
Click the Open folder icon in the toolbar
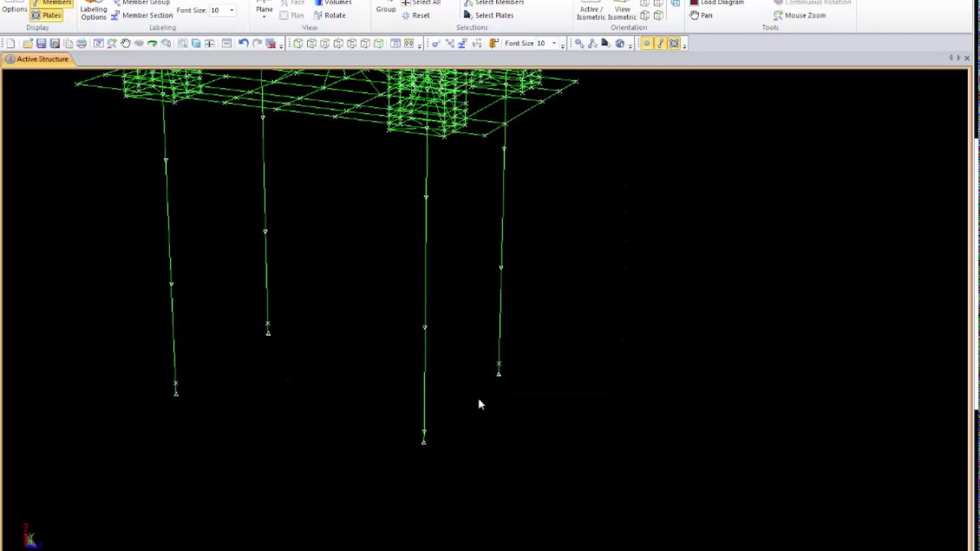click(28, 44)
